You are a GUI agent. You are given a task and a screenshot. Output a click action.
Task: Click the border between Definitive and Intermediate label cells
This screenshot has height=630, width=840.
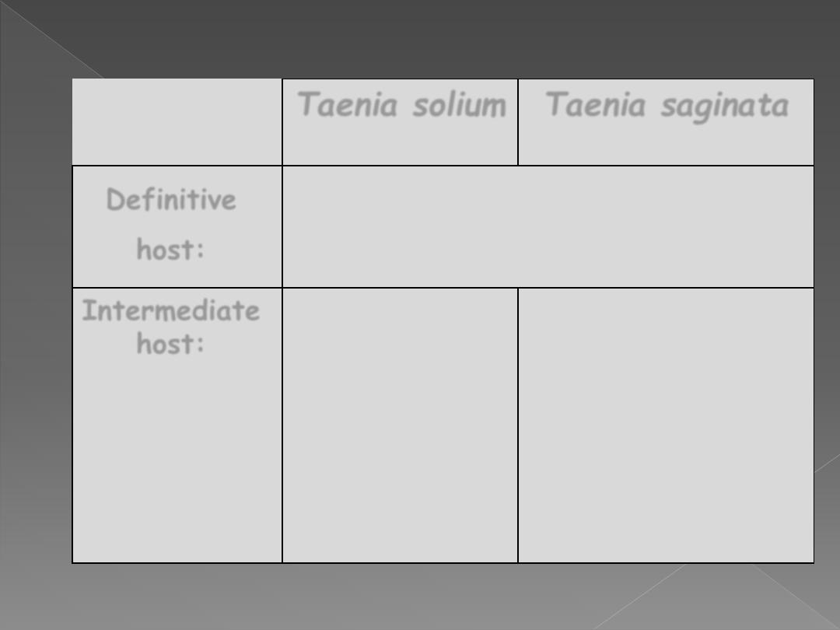tap(177, 288)
